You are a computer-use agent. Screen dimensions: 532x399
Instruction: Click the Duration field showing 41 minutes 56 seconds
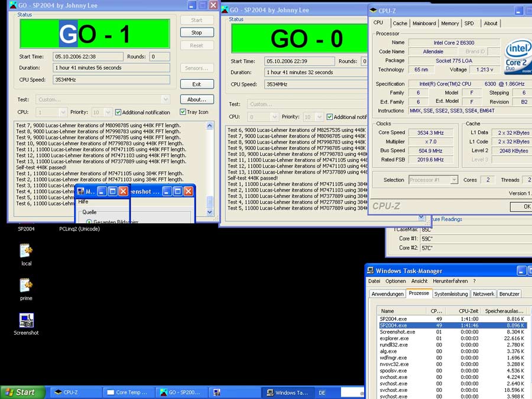111,68
